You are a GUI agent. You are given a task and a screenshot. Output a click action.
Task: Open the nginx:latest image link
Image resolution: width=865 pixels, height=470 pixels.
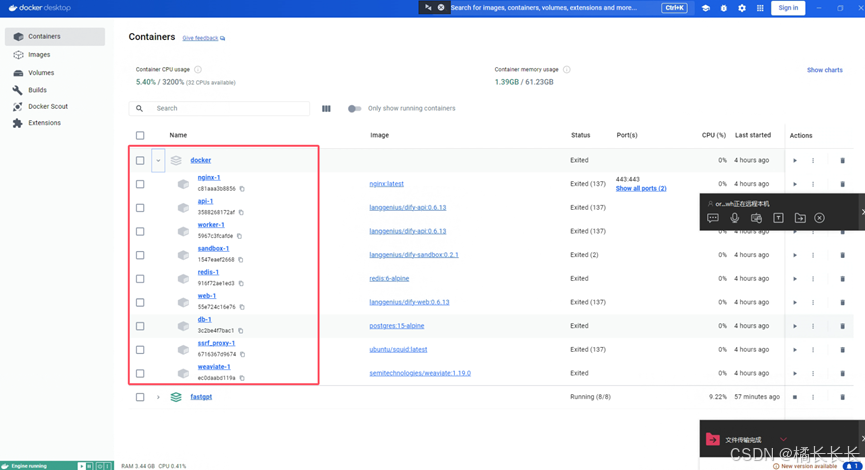(x=387, y=184)
